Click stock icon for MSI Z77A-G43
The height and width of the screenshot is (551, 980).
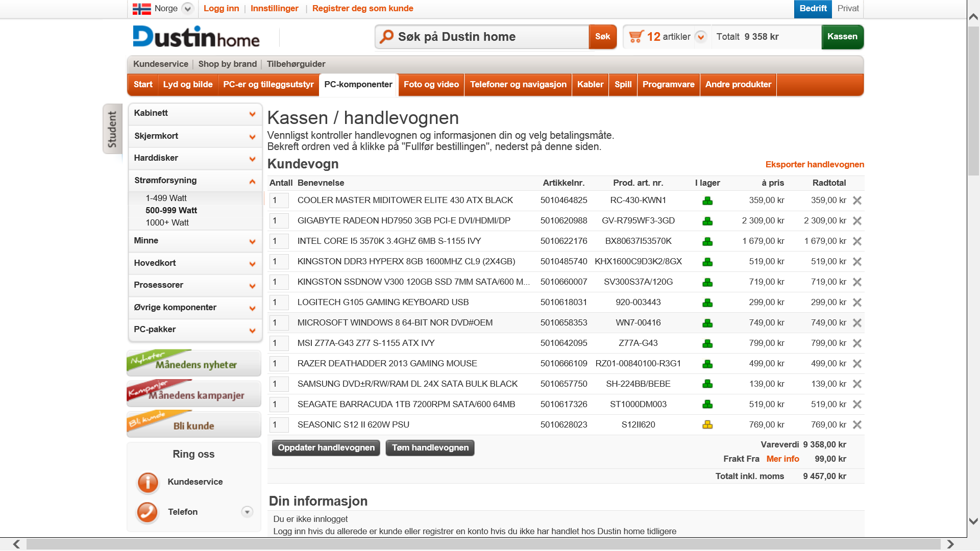click(x=707, y=343)
